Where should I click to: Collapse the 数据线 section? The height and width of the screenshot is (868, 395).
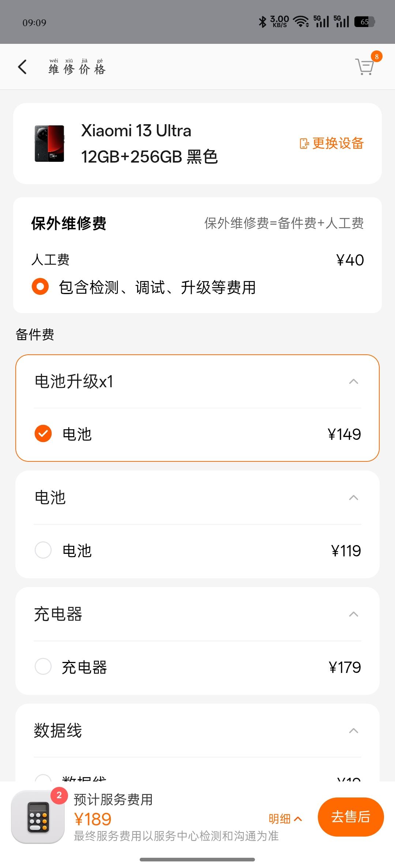353,731
